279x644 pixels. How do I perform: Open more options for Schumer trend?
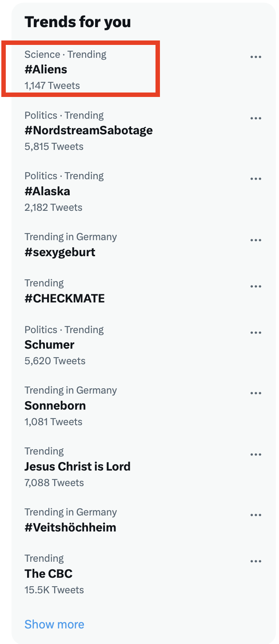255,333
